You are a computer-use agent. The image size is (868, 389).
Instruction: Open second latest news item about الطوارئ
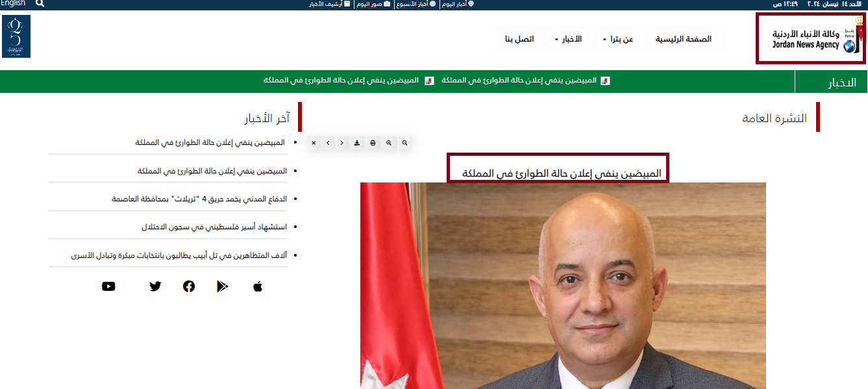coord(211,171)
